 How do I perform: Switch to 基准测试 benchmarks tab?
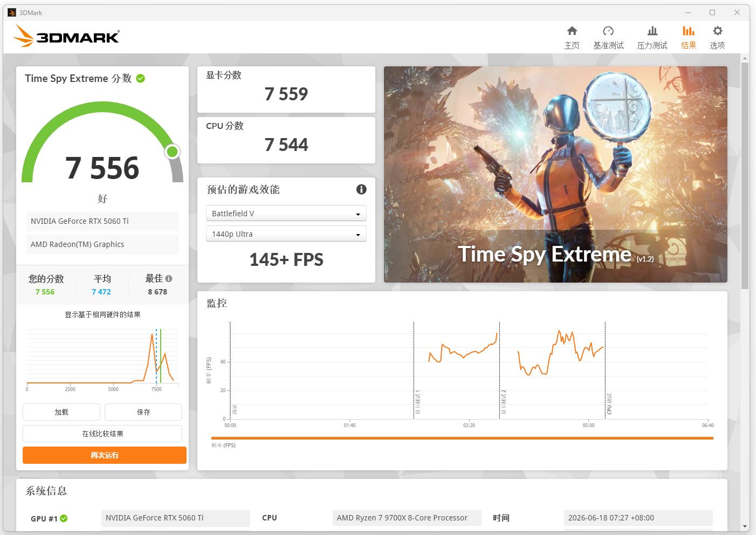coord(608,37)
